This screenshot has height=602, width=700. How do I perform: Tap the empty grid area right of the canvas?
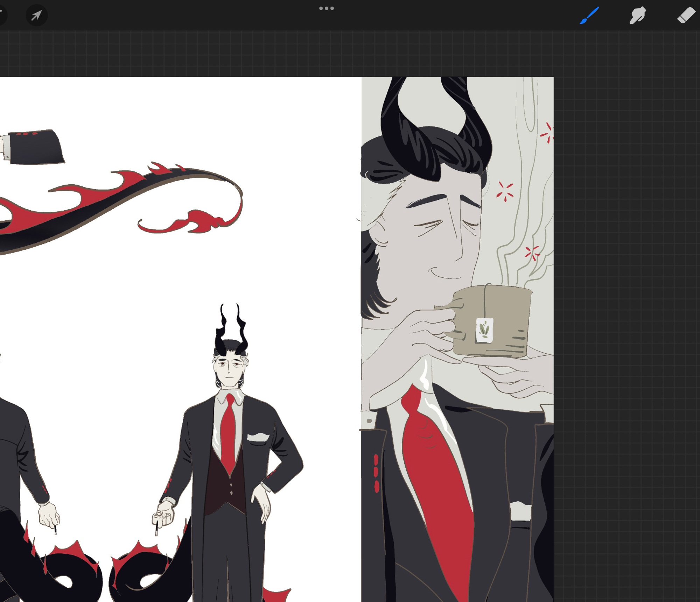626,315
